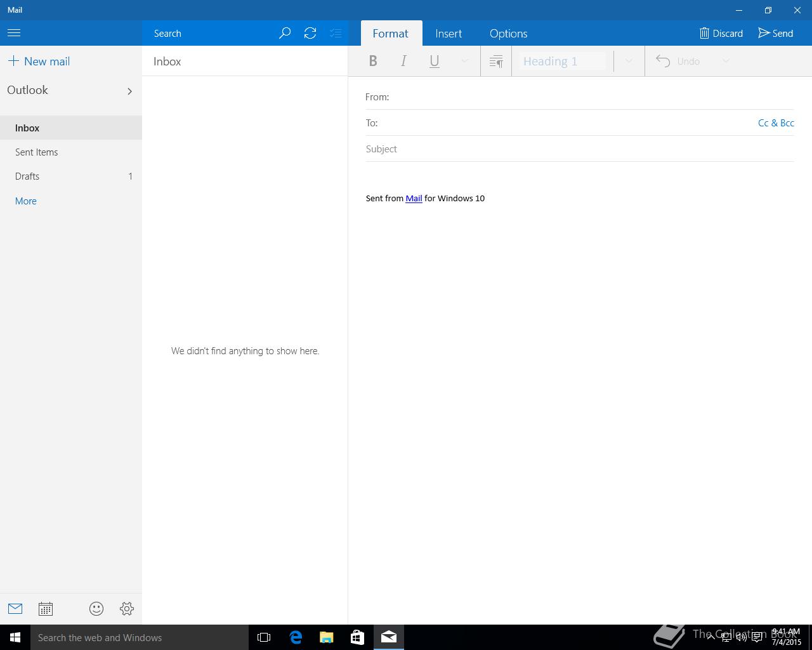This screenshot has width=812, height=650.
Task: Expand the styles gallery dropdown
Action: (629, 61)
